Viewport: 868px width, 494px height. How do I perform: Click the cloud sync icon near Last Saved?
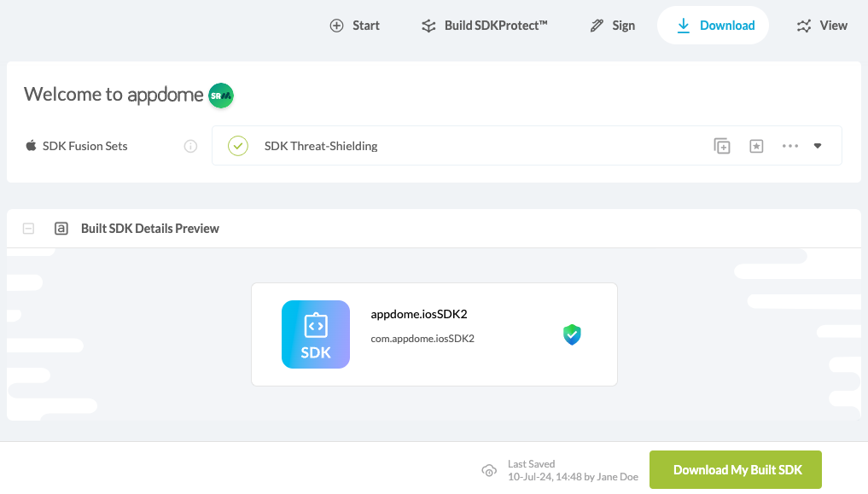click(x=489, y=470)
